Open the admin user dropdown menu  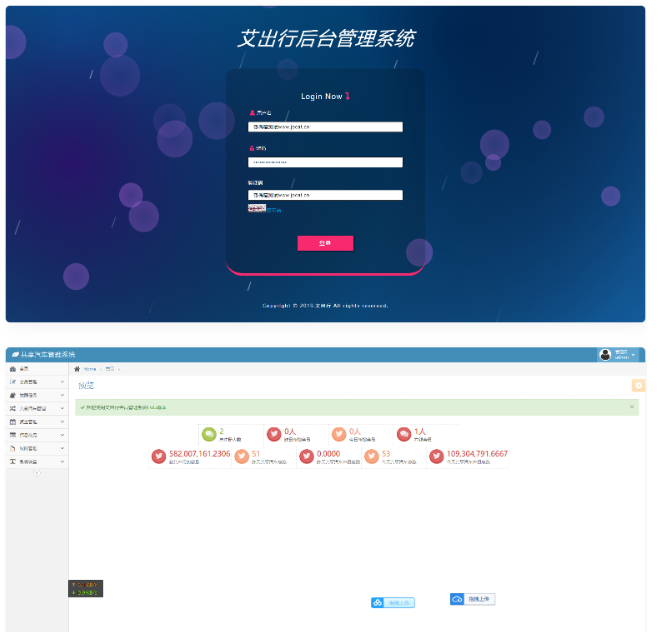pyautogui.click(x=619, y=355)
